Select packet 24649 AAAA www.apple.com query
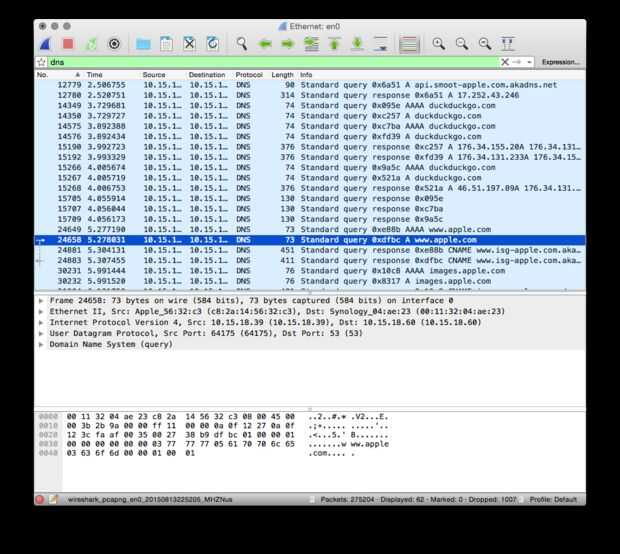 pyautogui.click(x=310, y=229)
